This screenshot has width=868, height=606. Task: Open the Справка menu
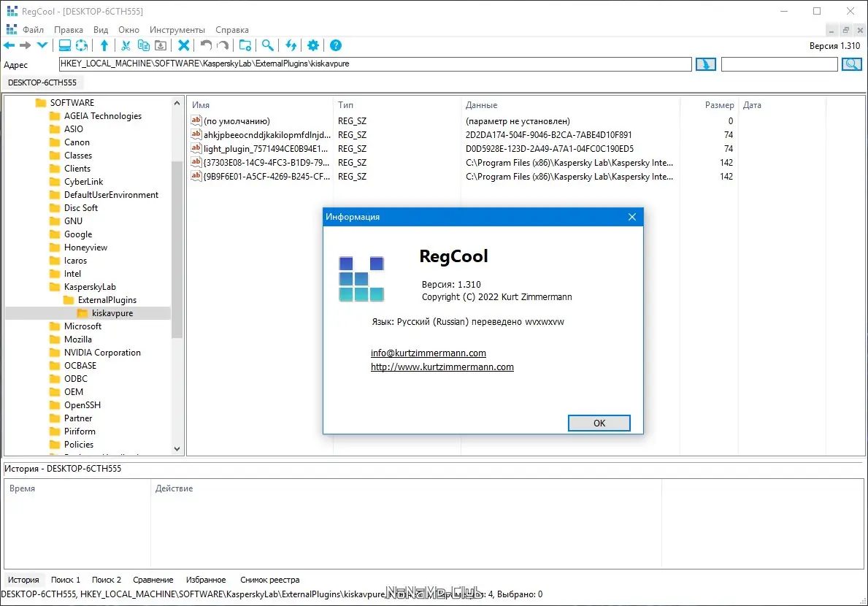(232, 30)
